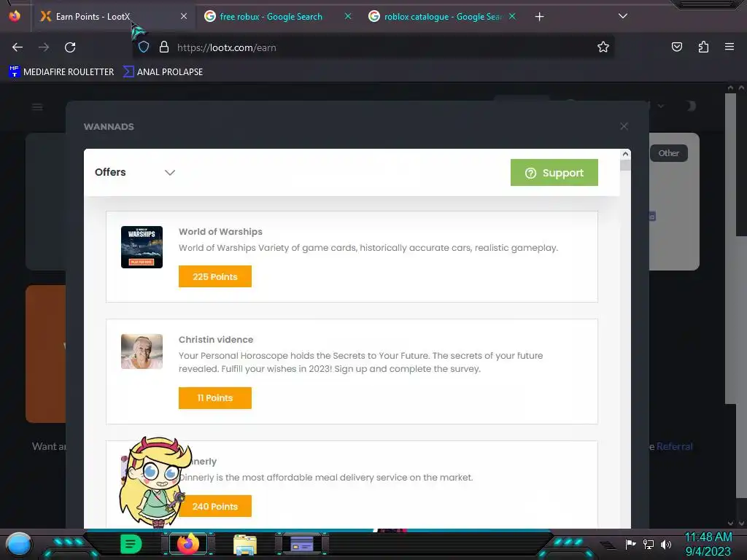Image resolution: width=747 pixels, height=560 pixels.
Task: Claim the 240 Points Dinnerly button
Action: pos(215,506)
